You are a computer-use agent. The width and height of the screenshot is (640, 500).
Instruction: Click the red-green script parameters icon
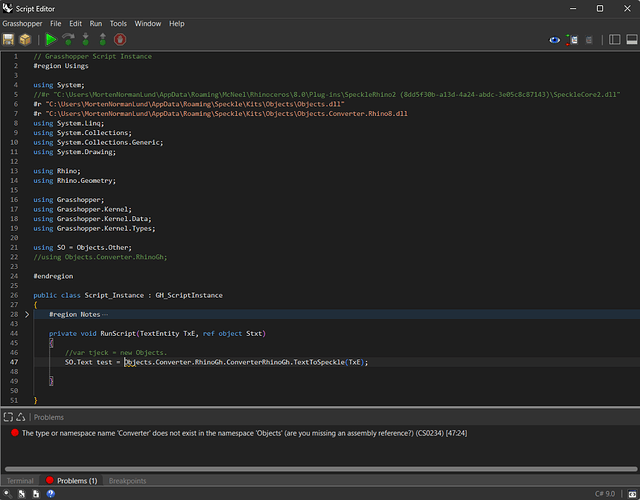point(572,40)
